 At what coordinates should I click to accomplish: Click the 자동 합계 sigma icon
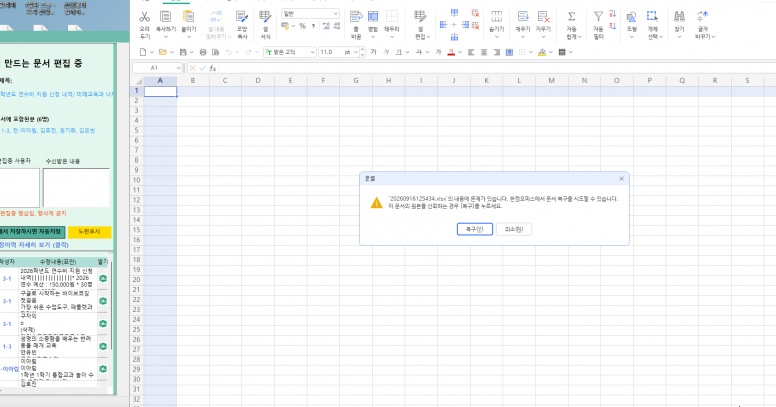(x=572, y=17)
